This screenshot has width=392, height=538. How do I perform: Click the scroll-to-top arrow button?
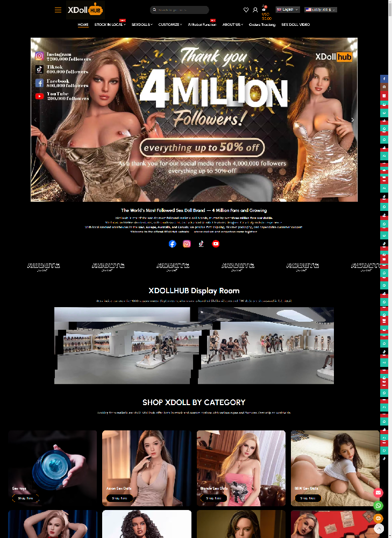click(x=379, y=529)
